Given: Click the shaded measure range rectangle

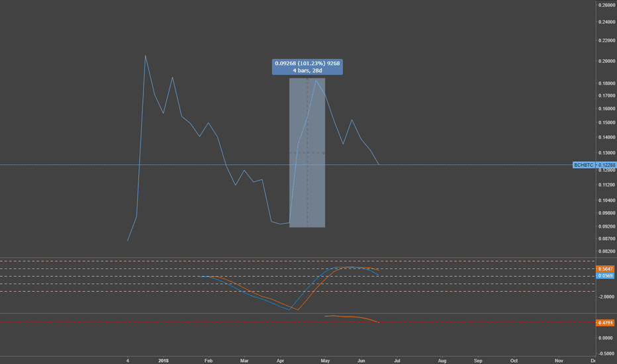Looking at the screenshot, I should [307, 153].
